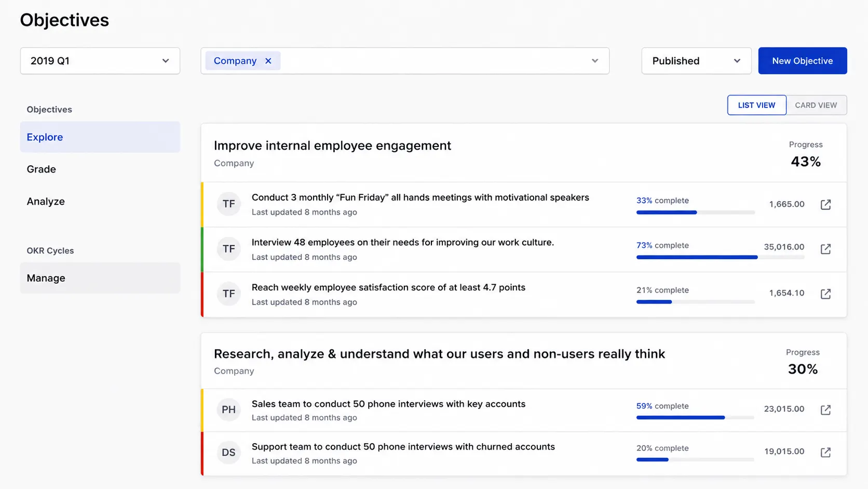This screenshot has height=489, width=868.
Task: Click the 43% progress value
Action: (806, 162)
